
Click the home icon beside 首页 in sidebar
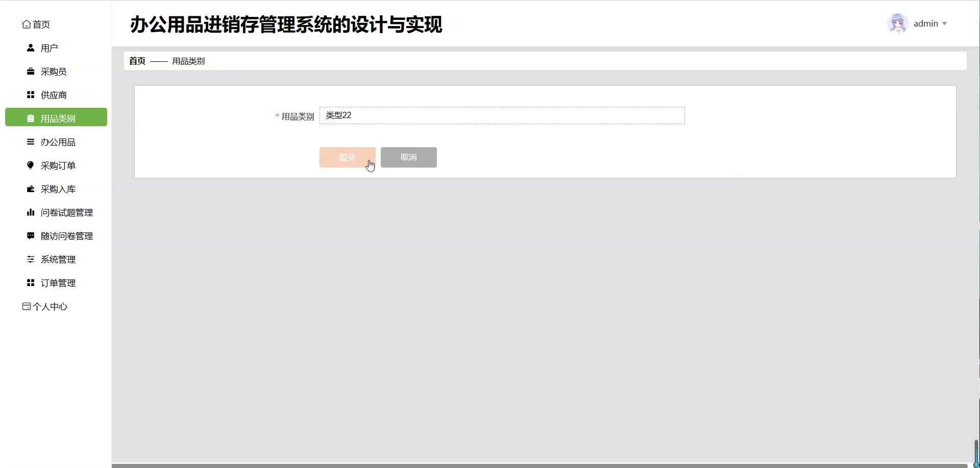click(27, 24)
